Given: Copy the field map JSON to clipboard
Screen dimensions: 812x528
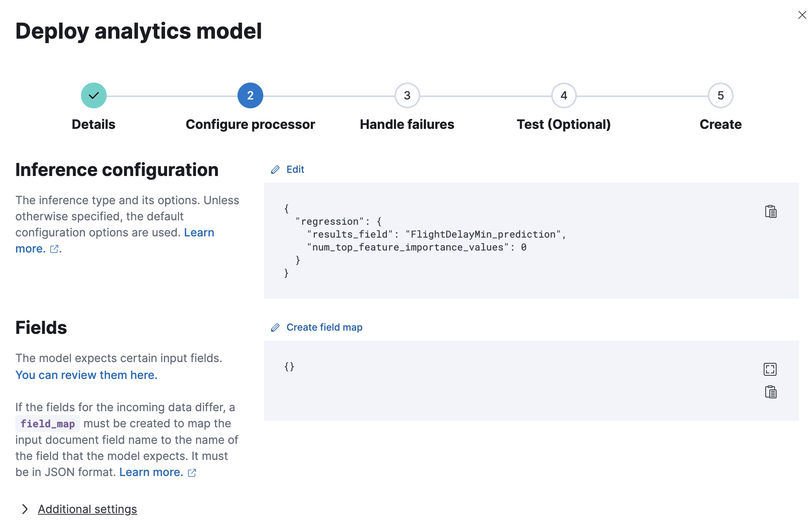Looking at the screenshot, I should point(771,392).
